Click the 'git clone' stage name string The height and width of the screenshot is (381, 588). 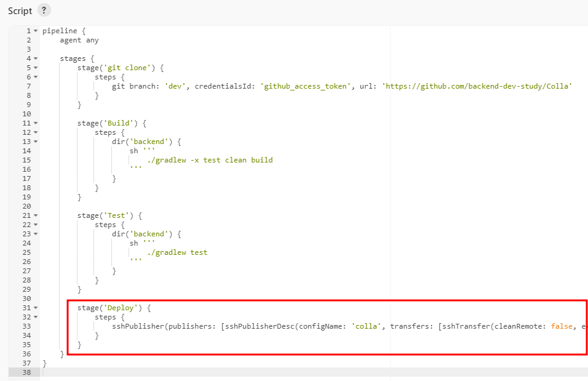click(x=127, y=68)
